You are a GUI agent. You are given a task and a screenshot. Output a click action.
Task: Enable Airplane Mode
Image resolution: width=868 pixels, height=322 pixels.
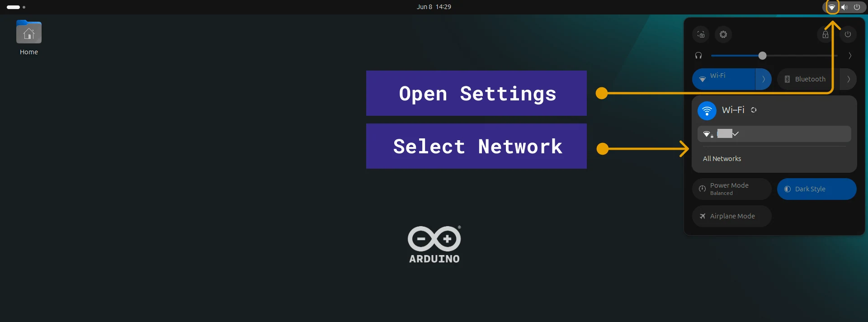732,216
